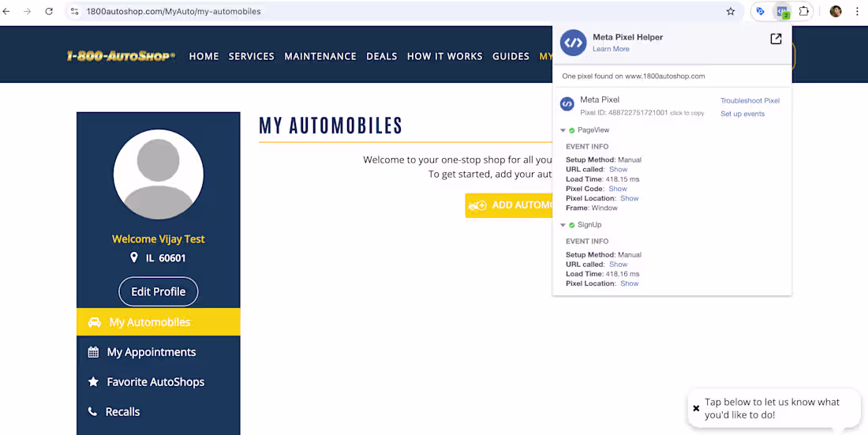Click the blue tag extension icon
868x435 pixels.
[x=761, y=11]
